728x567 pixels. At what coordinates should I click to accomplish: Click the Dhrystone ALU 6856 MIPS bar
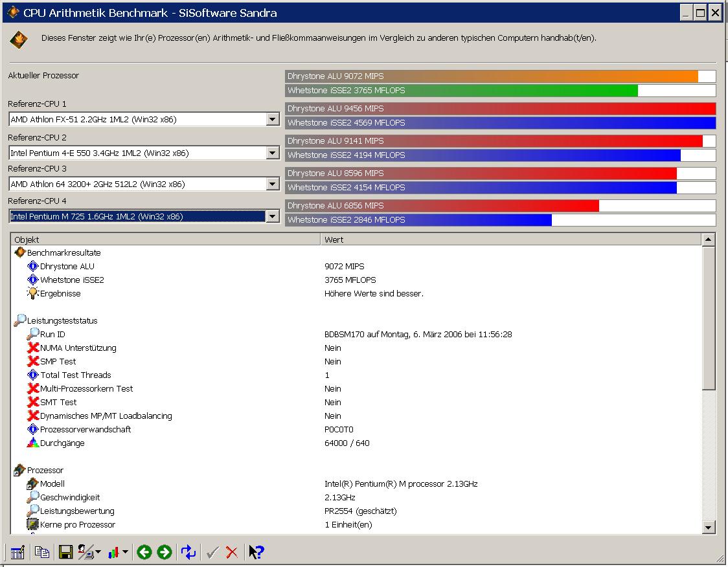tap(501, 206)
